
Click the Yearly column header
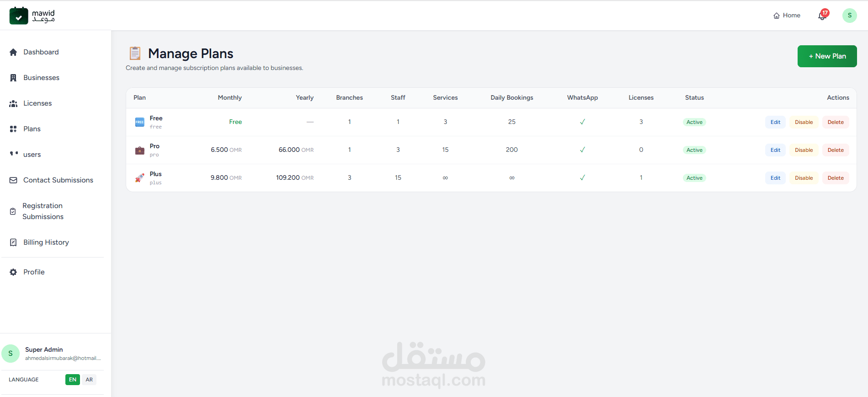(304, 98)
